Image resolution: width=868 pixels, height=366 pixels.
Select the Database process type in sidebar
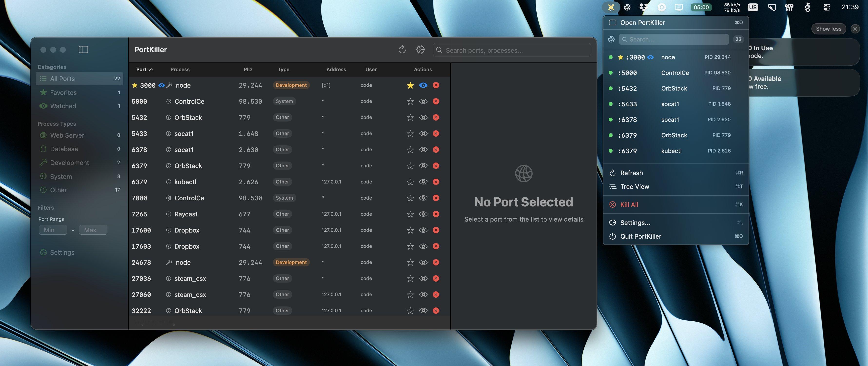coord(64,149)
